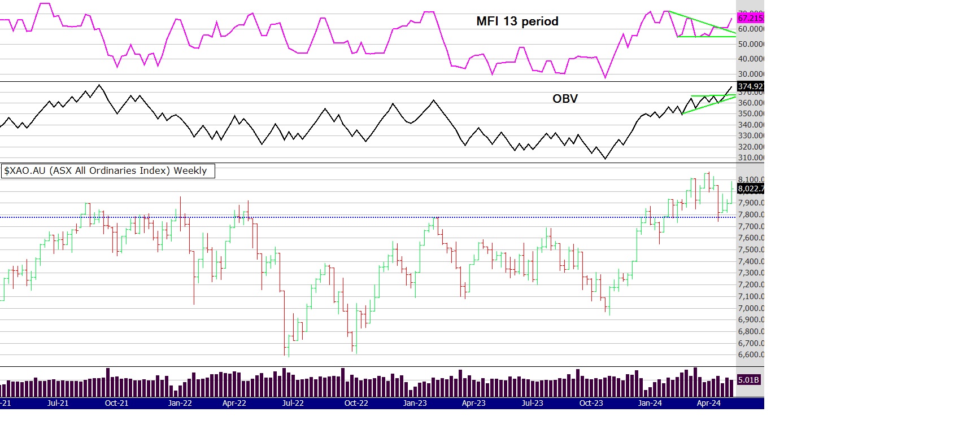Click the 350.00 OBV axis label
Screen dimensions: 980x425
click(751, 113)
